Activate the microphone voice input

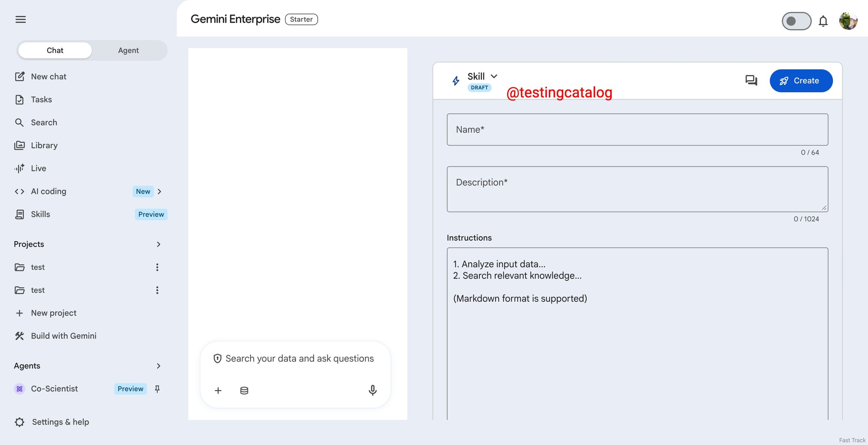tap(372, 390)
